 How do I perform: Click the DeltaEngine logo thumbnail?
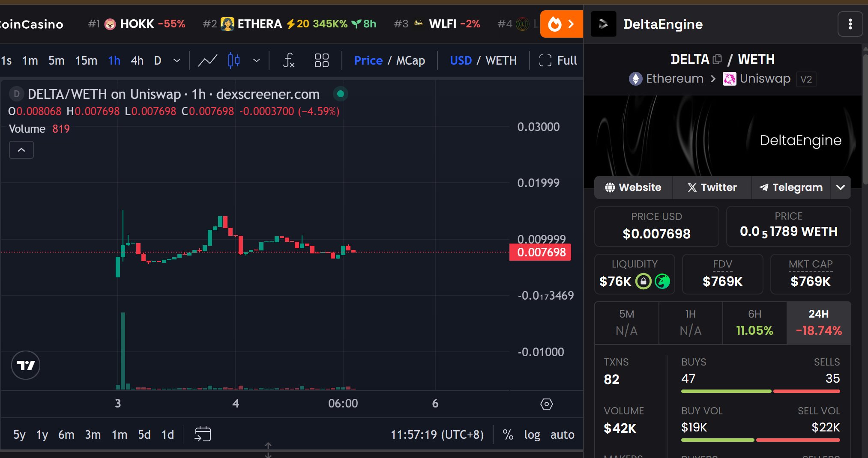(603, 24)
